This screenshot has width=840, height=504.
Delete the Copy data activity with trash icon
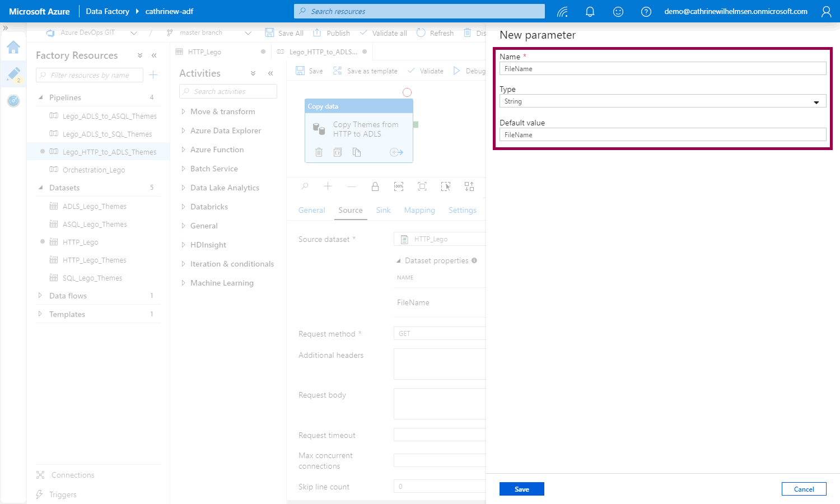319,152
